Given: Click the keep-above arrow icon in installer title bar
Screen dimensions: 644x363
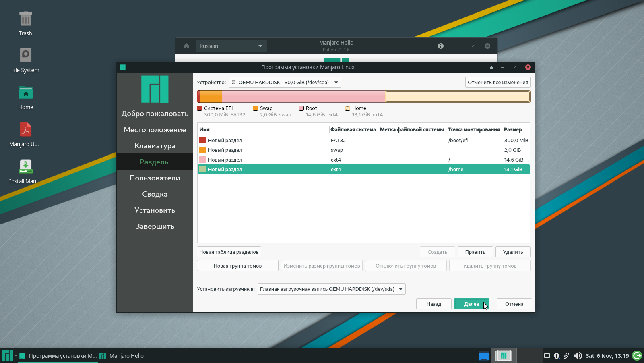Looking at the screenshot, I should 491,67.
